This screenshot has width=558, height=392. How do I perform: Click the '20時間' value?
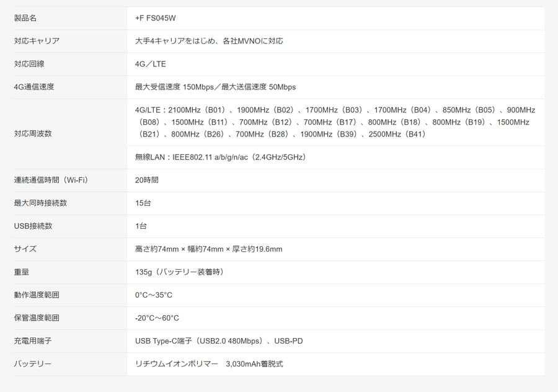coord(146,180)
